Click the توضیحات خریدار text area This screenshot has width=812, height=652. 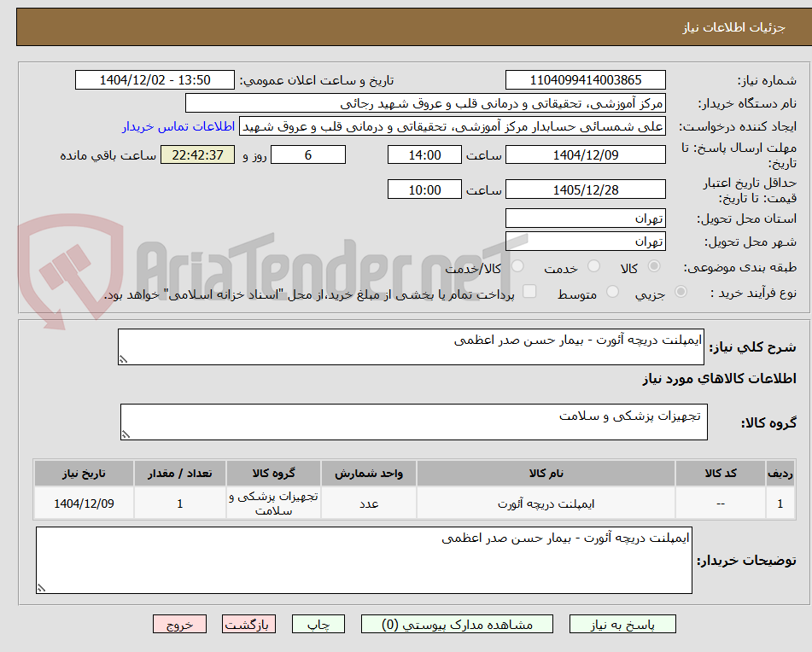click(364, 560)
